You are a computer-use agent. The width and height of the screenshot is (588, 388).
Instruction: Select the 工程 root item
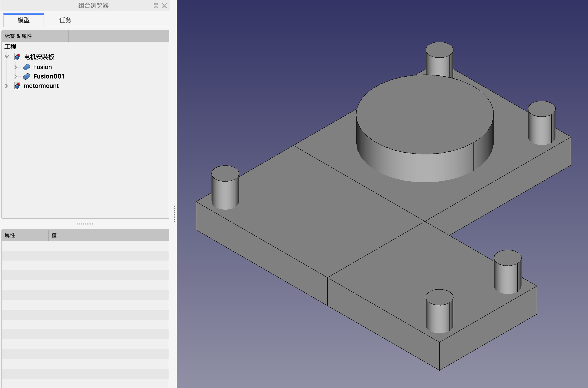pyautogui.click(x=10, y=47)
